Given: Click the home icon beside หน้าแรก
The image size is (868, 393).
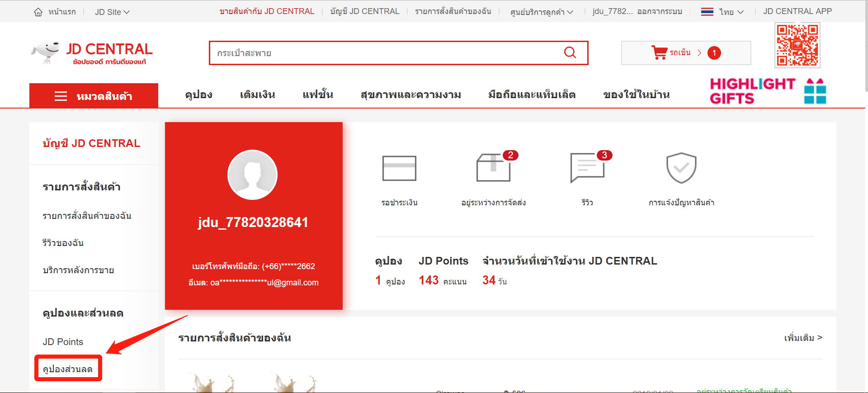Looking at the screenshot, I should pyautogui.click(x=38, y=12).
